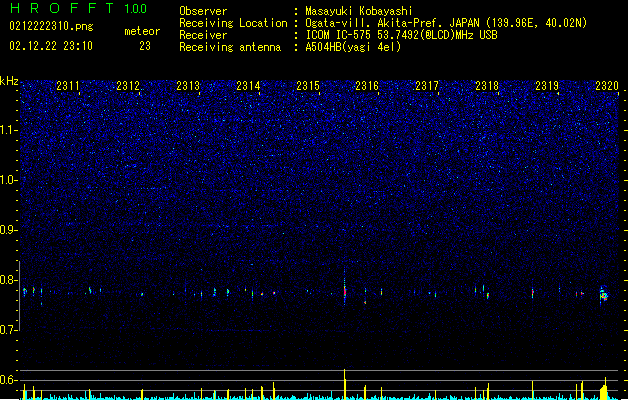Click the meteor count value 23

coord(145,46)
